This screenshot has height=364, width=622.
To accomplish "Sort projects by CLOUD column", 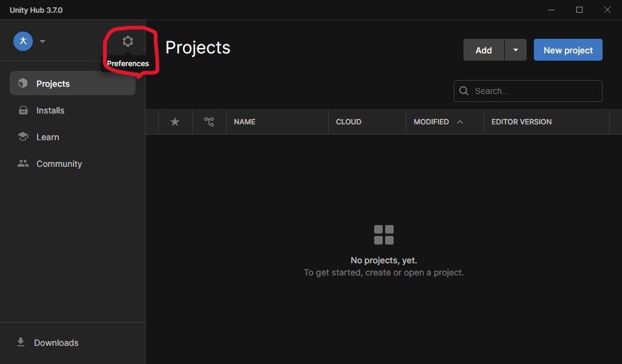I will (x=349, y=122).
